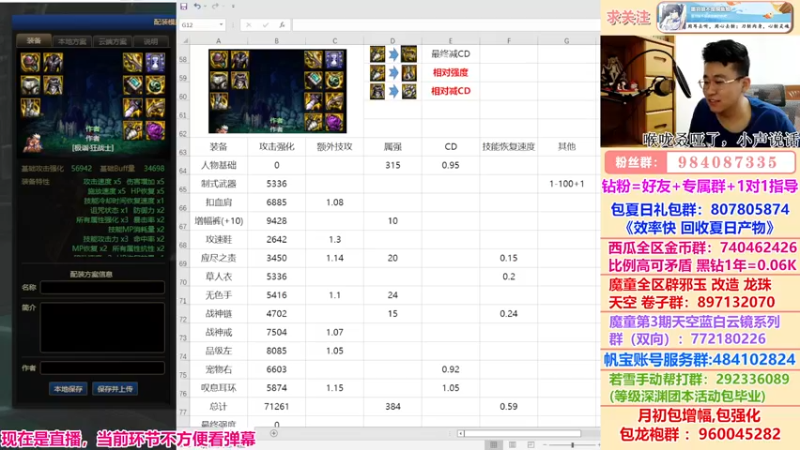Select the cell 最终减CD
Image resolution: width=800 pixels, height=450 pixels.
click(451, 54)
